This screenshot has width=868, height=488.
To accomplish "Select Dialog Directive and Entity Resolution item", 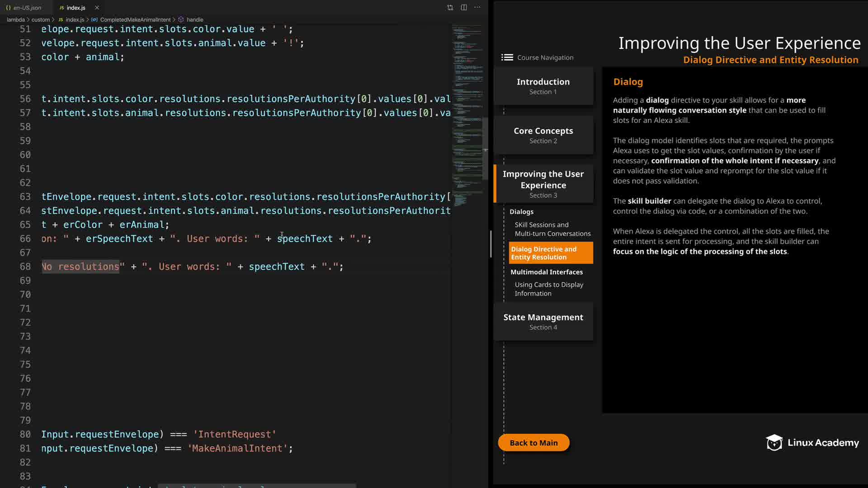I will click(550, 253).
